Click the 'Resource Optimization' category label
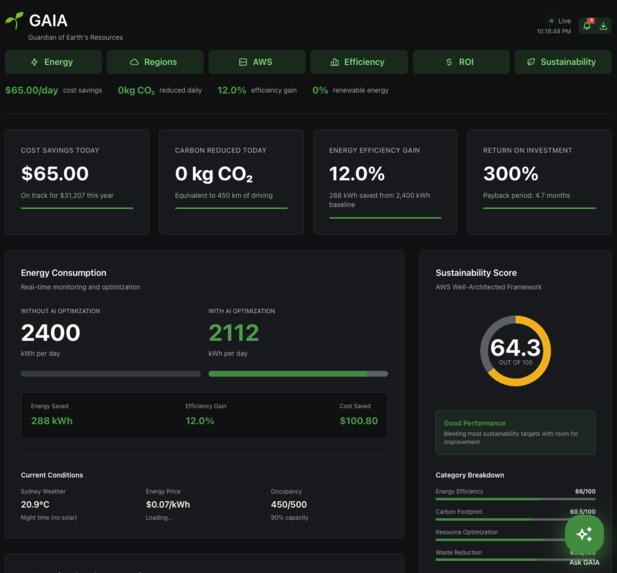This screenshot has width=617, height=573. [x=467, y=532]
